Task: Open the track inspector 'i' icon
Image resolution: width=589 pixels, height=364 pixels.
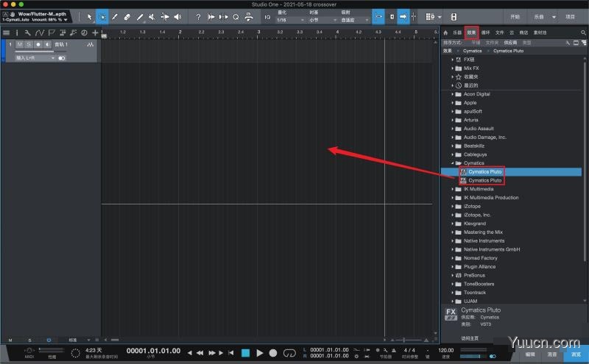Action: click(x=17, y=32)
